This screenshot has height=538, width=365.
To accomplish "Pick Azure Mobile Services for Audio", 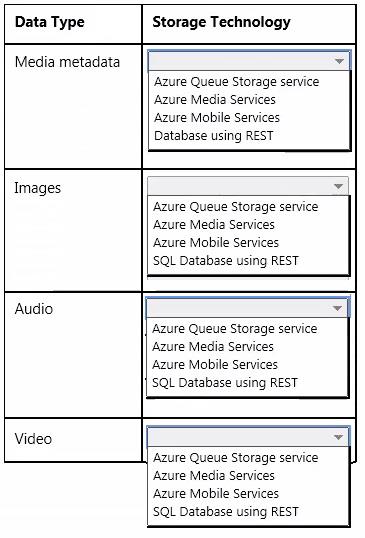I will coord(215,364).
